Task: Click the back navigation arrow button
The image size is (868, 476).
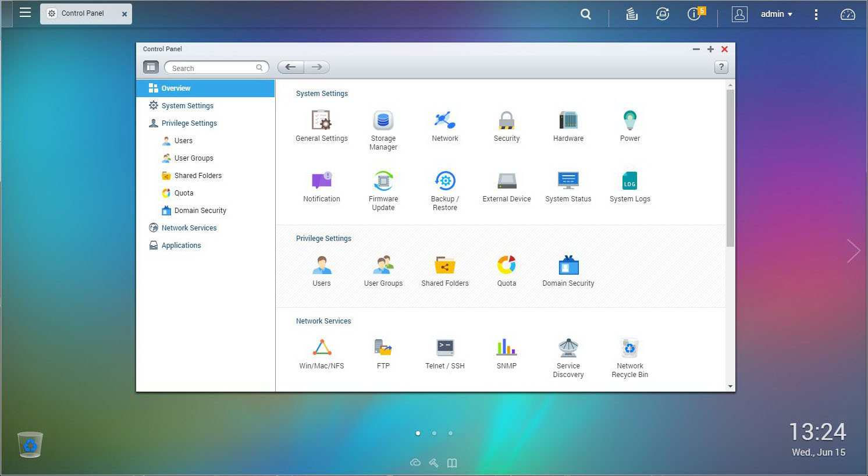Action: 290,68
